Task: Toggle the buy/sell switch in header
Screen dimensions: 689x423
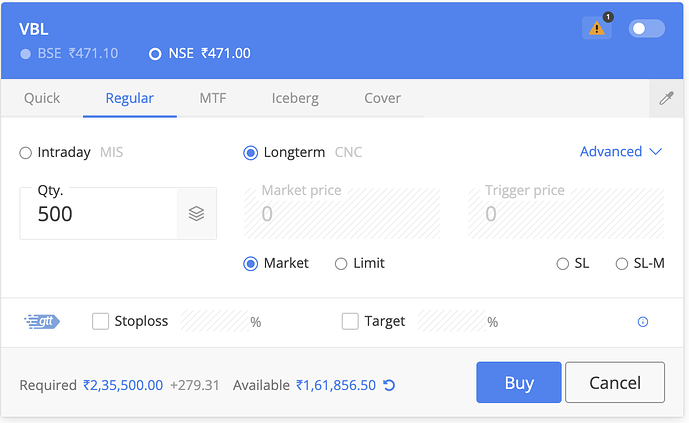Action: click(646, 29)
